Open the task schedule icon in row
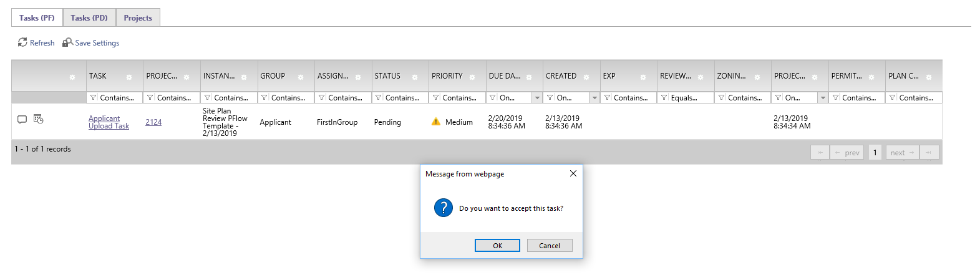Image resolution: width=980 pixels, height=280 pixels. click(x=38, y=118)
